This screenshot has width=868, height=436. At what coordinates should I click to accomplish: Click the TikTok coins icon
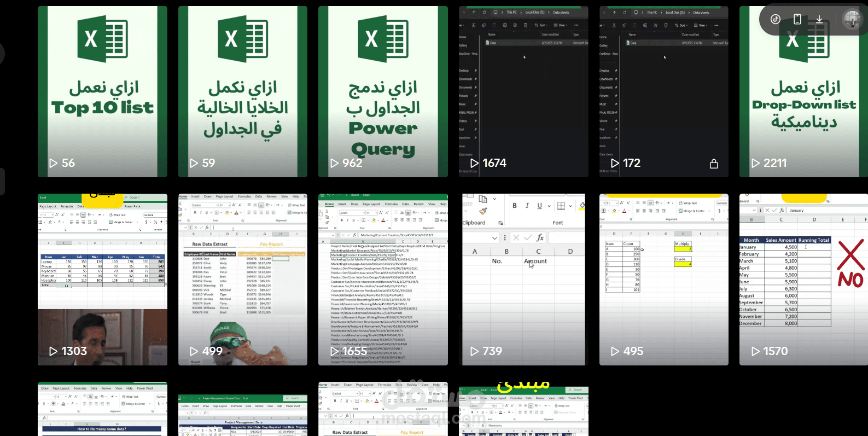[776, 19]
